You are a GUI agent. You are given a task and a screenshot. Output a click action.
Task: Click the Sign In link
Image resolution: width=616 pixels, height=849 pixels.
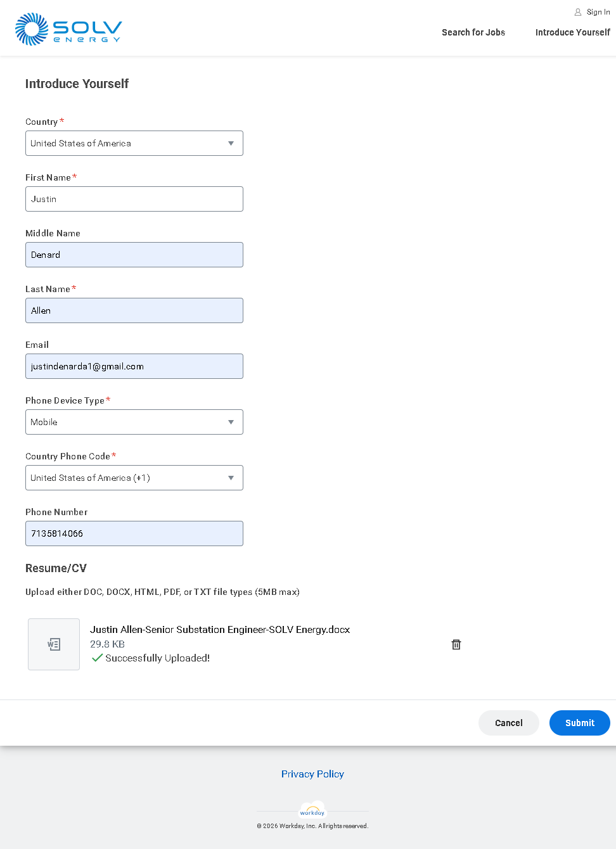598,12
